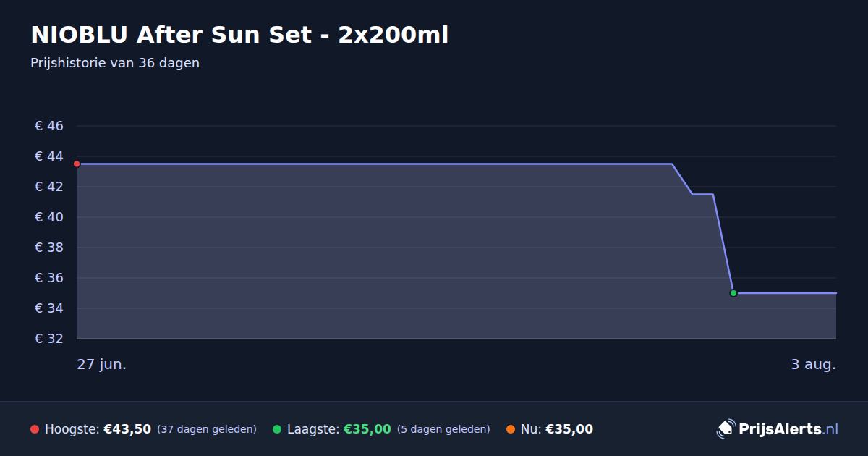This screenshot has height=456, width=868.
Task: Click the current price Nu €35,00
Action: [x=557, y=429]
